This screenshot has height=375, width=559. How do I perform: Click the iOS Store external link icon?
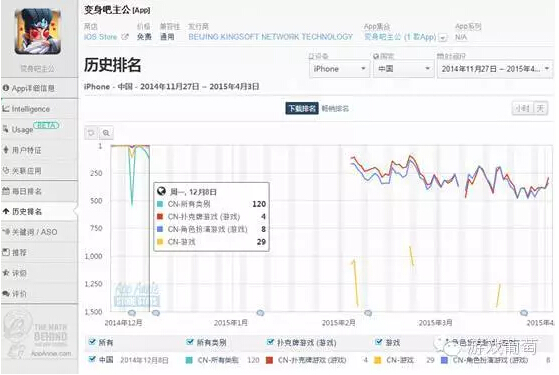[125, 37]
